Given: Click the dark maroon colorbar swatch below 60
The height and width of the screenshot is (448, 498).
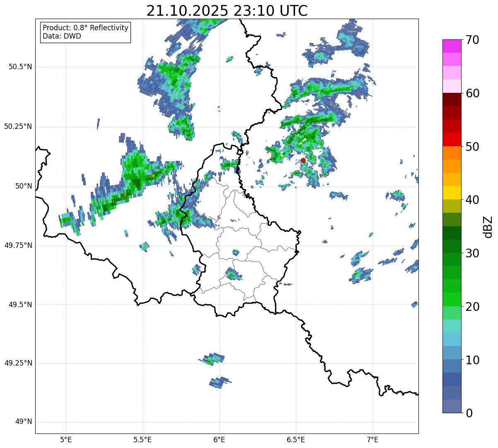Looking at the screenshot, I should [452, 99].
